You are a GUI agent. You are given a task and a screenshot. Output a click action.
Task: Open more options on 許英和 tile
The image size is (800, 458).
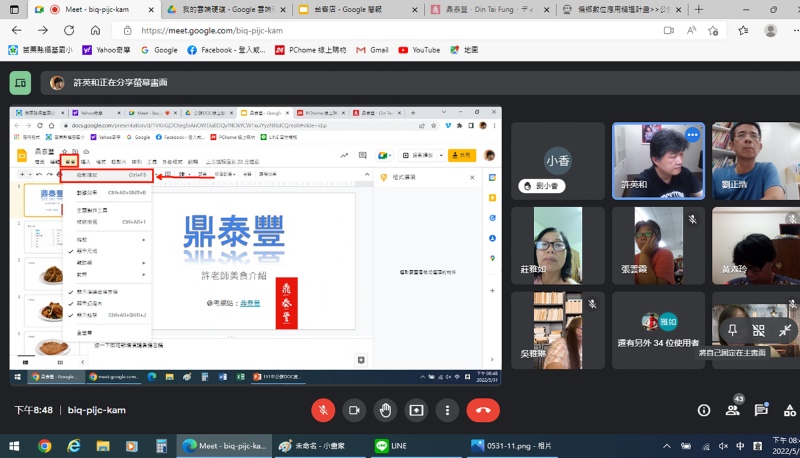coord(692,135)
